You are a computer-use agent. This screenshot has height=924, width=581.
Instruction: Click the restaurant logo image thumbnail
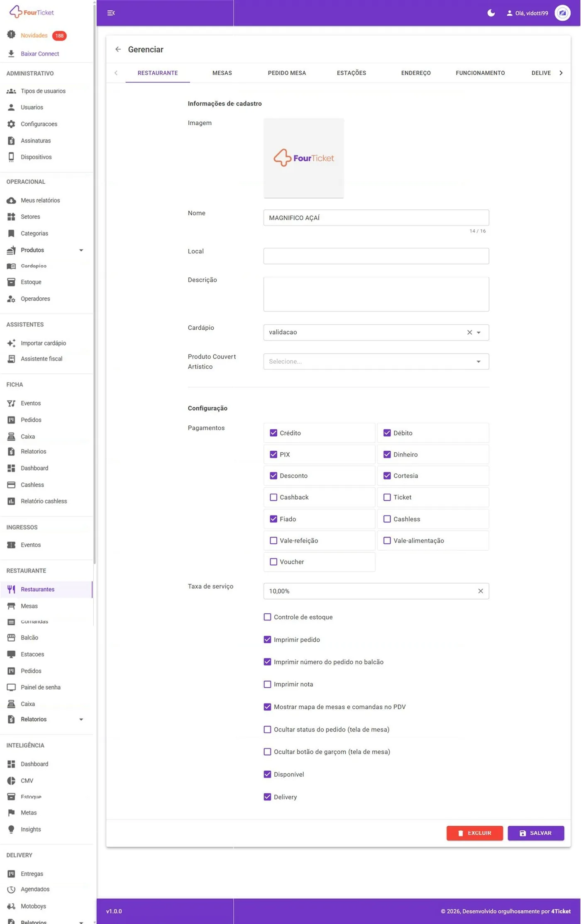coord(303,158)
